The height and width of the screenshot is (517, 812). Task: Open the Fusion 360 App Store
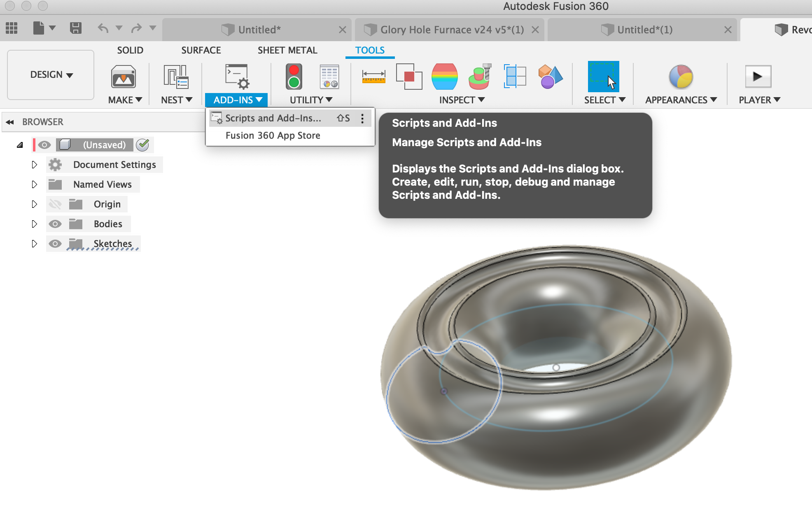click(273, 135)
